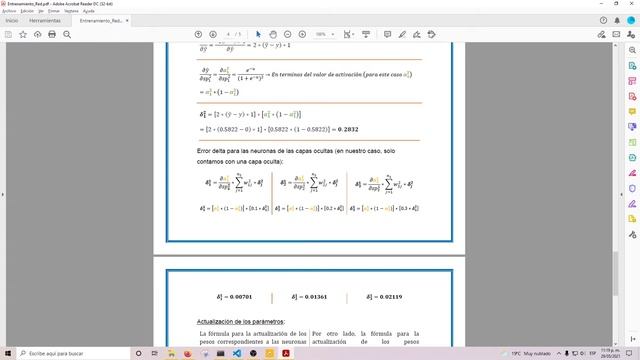640x360 pixels.
Task: Open the Ventana menu
Action: (x=71, y=11)
